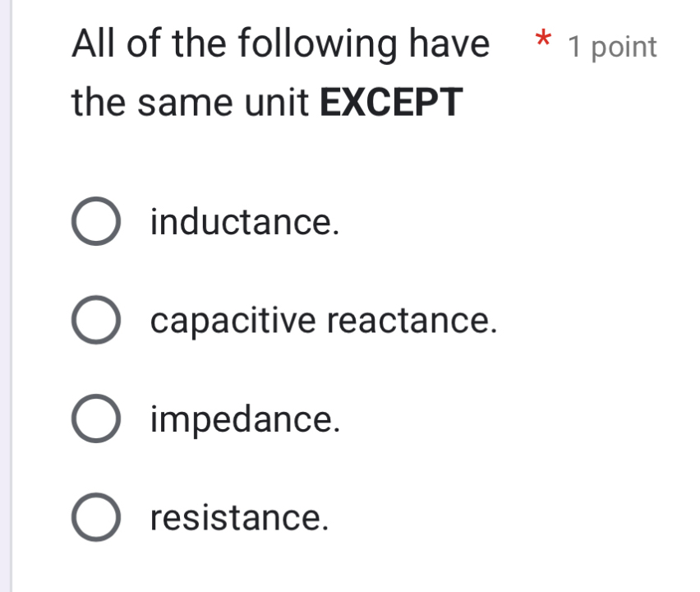The image size is (700, 592).
Task: Click the 'inductance.' option label text
Action: pyautogui.click(x=245, y=222)
